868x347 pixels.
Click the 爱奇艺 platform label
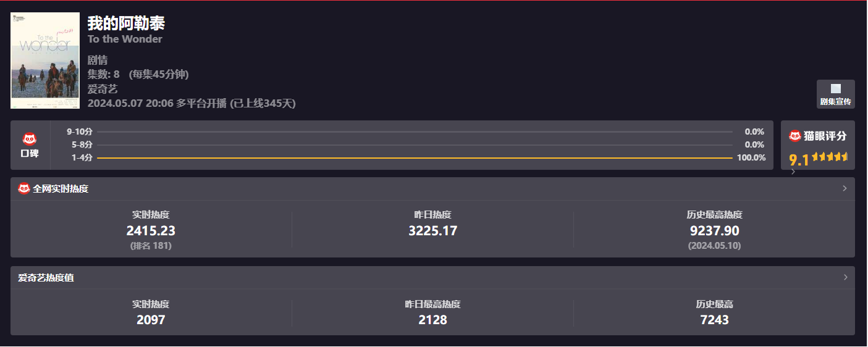pyautogui.click(x=103, y=89)
